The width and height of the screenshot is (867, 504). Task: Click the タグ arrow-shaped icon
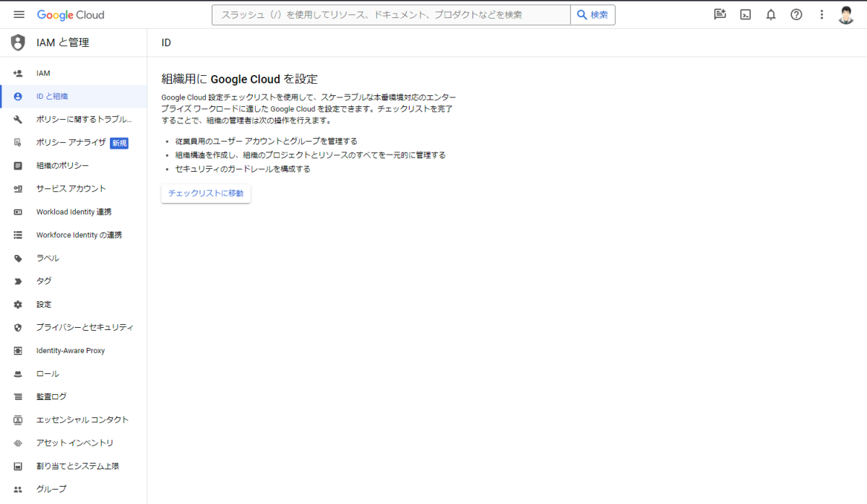(x=18, y=281)
